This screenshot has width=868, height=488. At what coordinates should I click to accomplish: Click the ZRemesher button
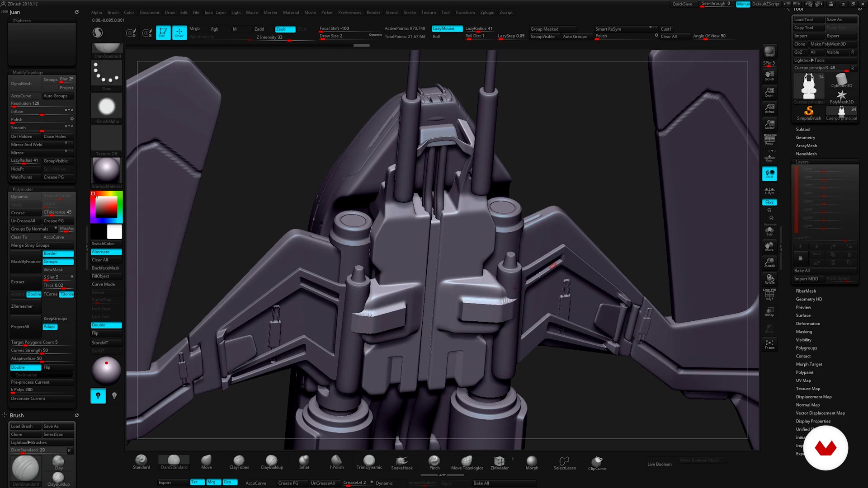click(x=25, y=306)
